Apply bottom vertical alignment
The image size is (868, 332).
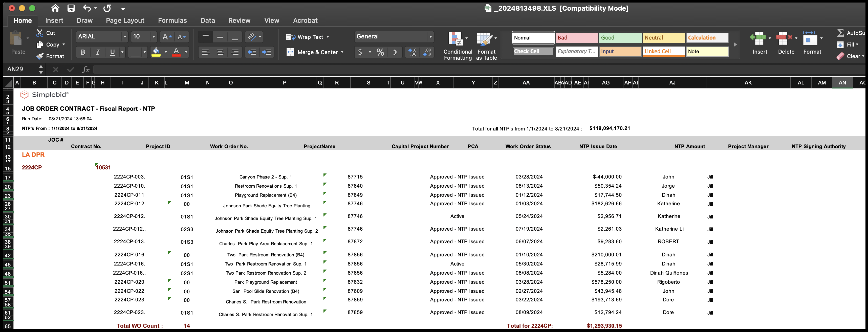click(235, 37)
